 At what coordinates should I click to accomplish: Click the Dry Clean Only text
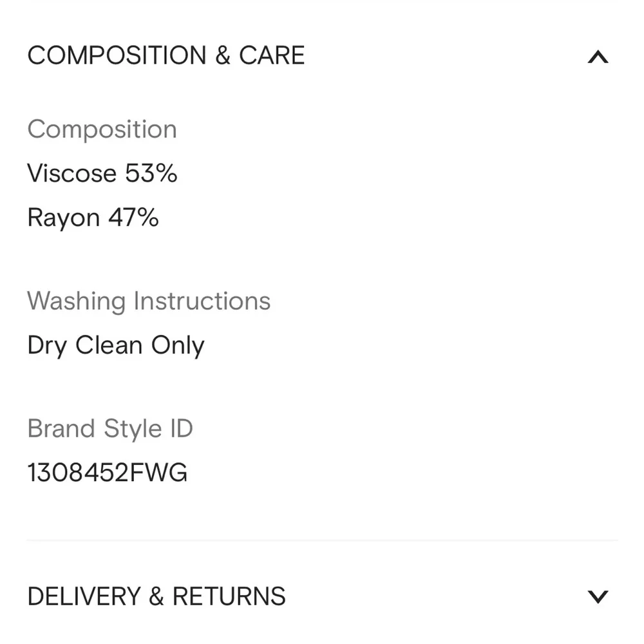coord(115,346)
